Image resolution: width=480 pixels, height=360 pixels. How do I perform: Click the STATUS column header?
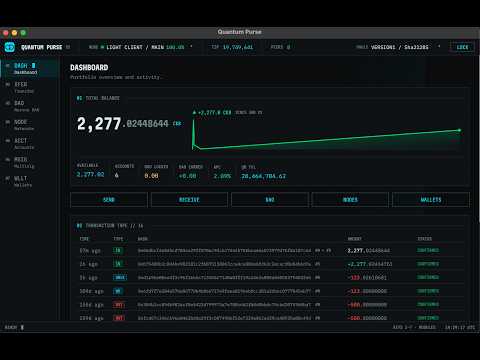(425, 239)
